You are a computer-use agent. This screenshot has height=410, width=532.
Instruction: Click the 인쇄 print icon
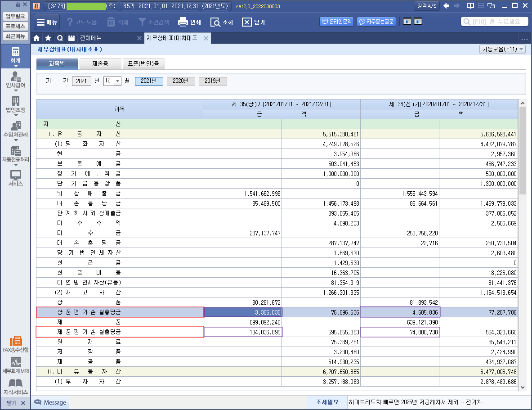point(183,22)
